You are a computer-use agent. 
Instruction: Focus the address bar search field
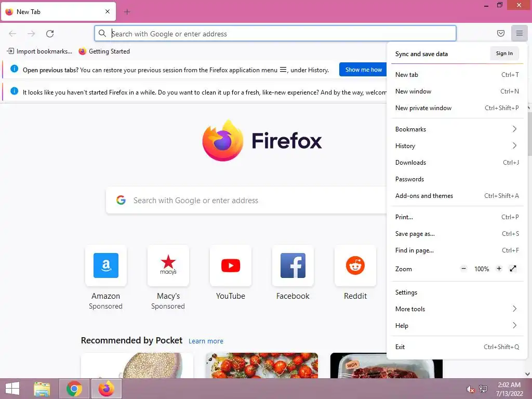tap(275, 33)
